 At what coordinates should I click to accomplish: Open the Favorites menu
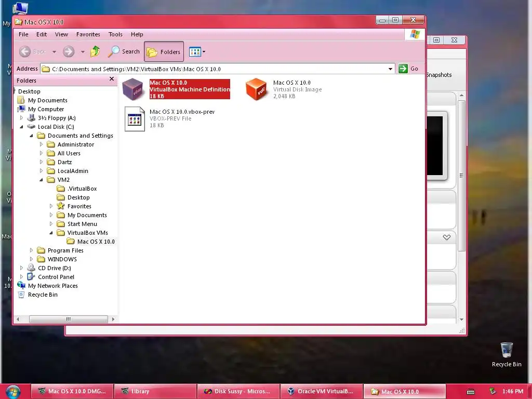click(x=88, y=34)
